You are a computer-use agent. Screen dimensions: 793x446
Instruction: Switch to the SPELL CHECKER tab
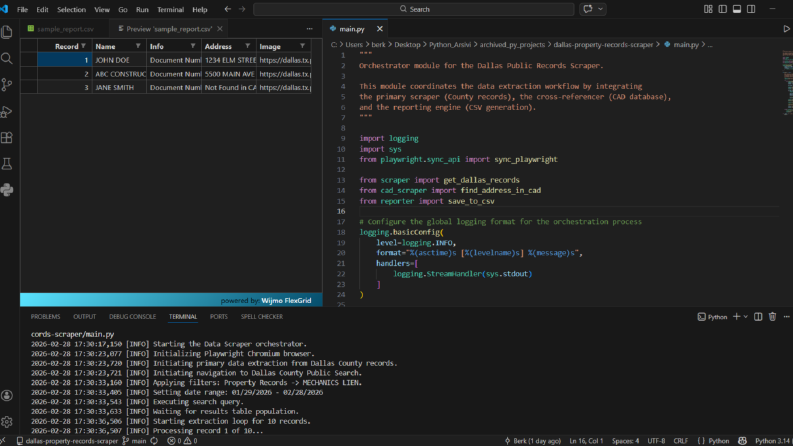pyautogui.click(x=261, y=317)
